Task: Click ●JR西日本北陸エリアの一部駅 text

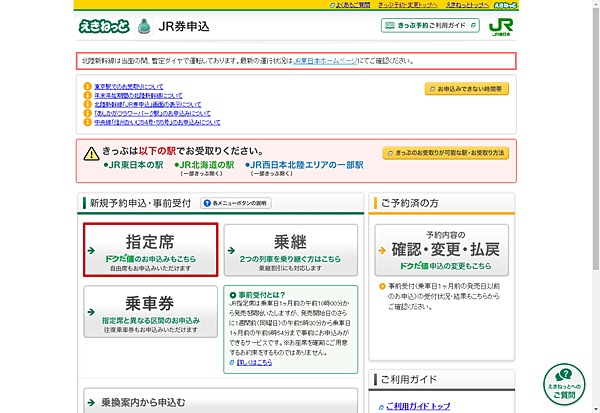Action: pos(304,165)
